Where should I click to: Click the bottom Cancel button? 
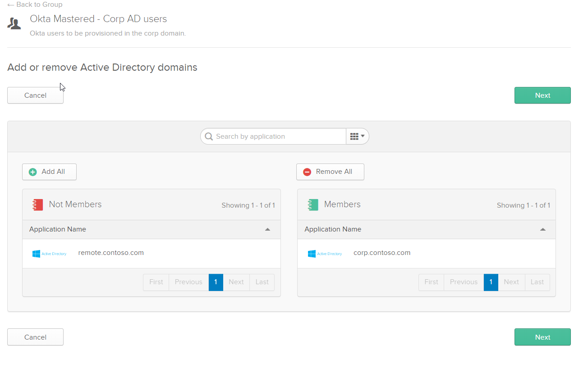35,337
